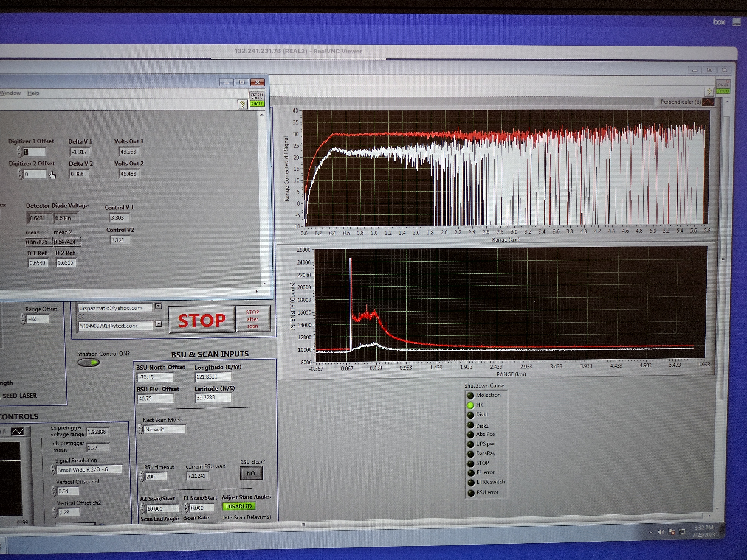Toggle Adjust Stare Angles DISABLED button
This screenshot has height=560, width=747.
coord(239,506)
